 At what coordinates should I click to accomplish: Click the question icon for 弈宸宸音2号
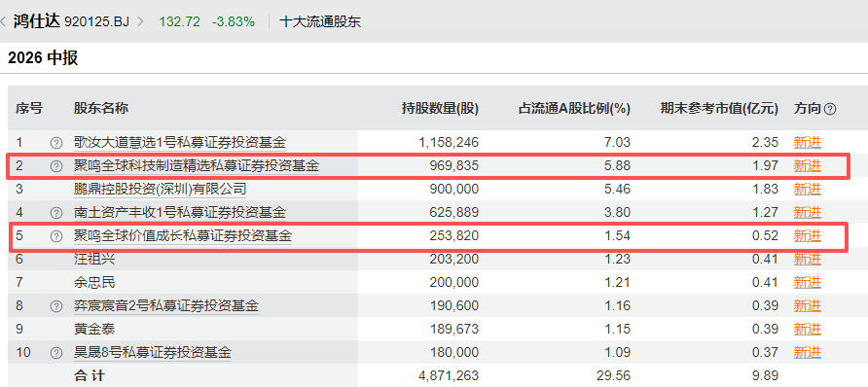pos(55,305)
